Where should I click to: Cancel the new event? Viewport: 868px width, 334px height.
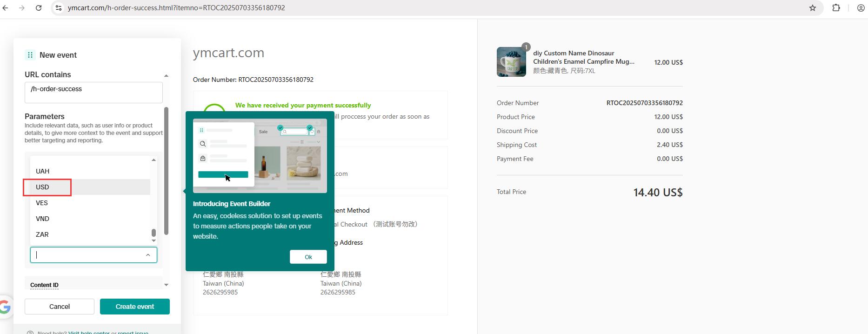point(60,307)
